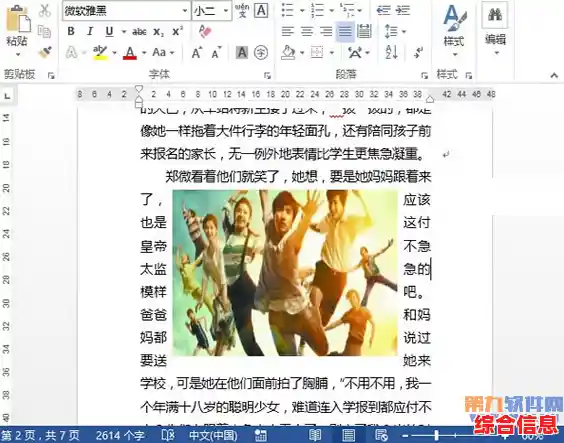This screenshot has width=564, height=443.
Task: Apply the red font color
Action: point(129,52)
